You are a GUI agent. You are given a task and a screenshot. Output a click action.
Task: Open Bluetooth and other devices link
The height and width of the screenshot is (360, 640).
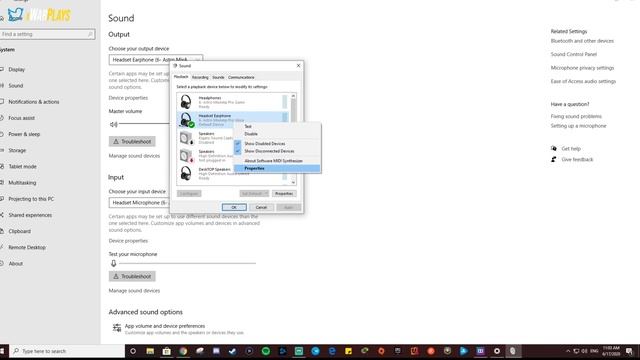[x=582, y=41]
